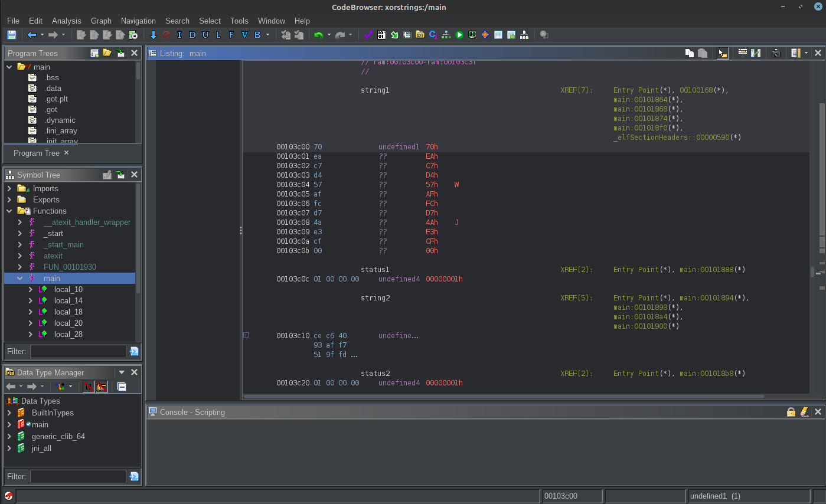Click the Copy icon in Listing toolbar
826x504 pixels.
[x=689, y=53]
